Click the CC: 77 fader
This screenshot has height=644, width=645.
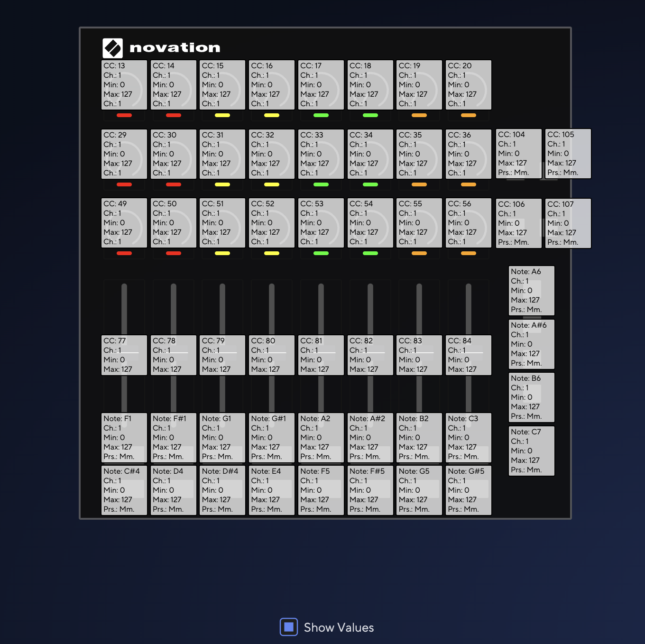pos(124,355)
